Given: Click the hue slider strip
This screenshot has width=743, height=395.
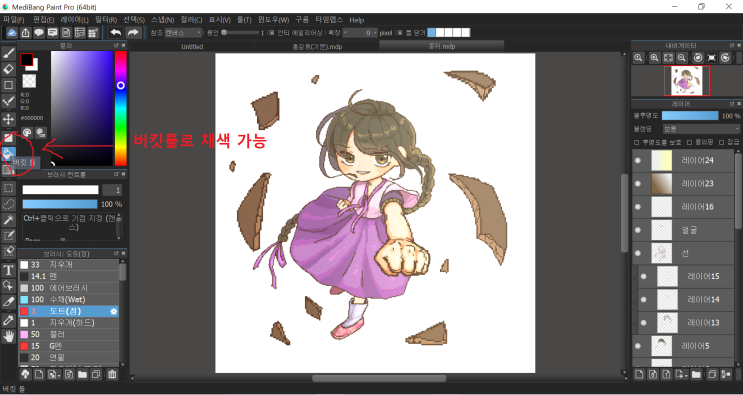Looking at the screenshot, I should 121,108.
